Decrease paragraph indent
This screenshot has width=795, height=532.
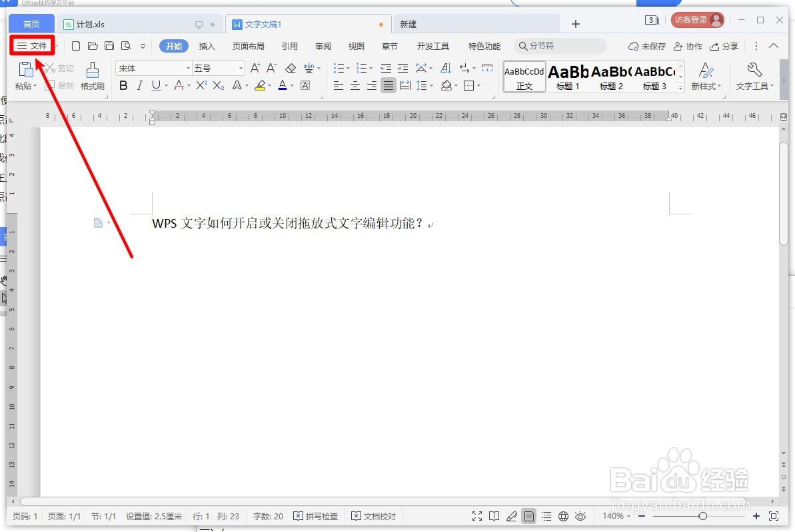386,68
